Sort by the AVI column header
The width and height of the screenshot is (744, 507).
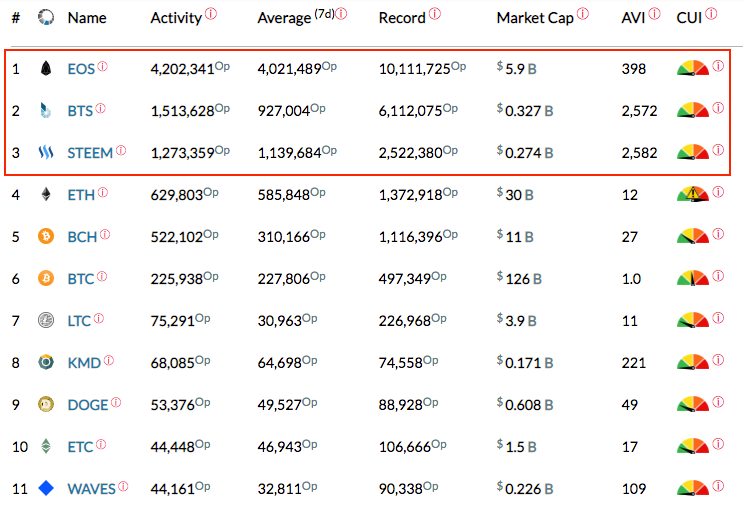click(633, 18)
